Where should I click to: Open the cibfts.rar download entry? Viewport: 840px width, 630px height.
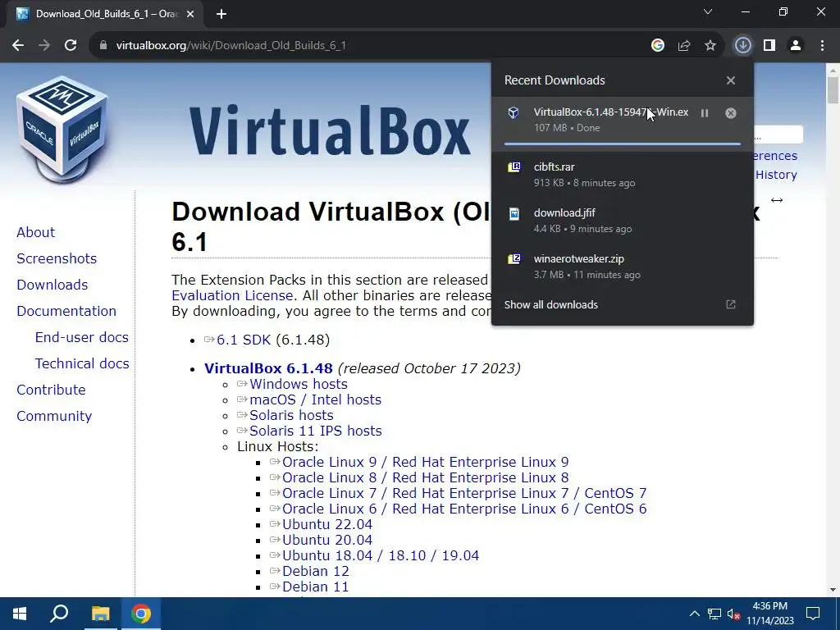click(623, 175)
